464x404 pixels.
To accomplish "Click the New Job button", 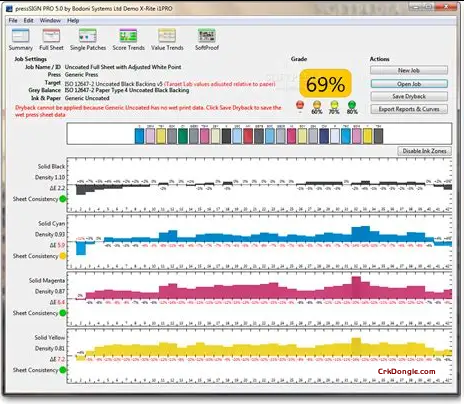I will point(409,70).
